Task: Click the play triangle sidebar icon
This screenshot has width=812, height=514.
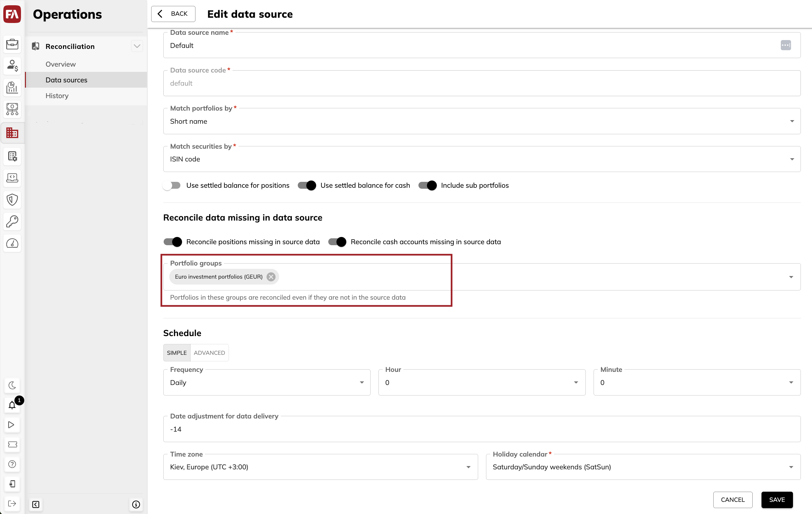Action: click(x=12, y=425)
